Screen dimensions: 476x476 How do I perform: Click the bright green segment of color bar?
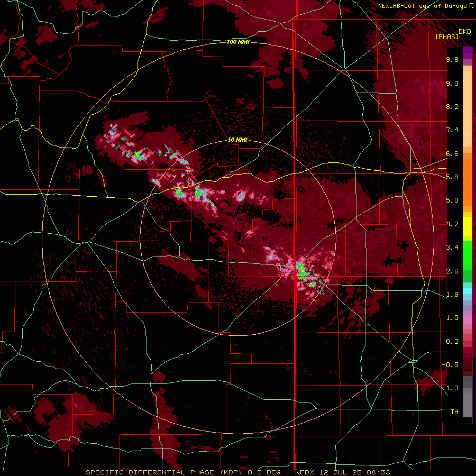coord(467,255)
